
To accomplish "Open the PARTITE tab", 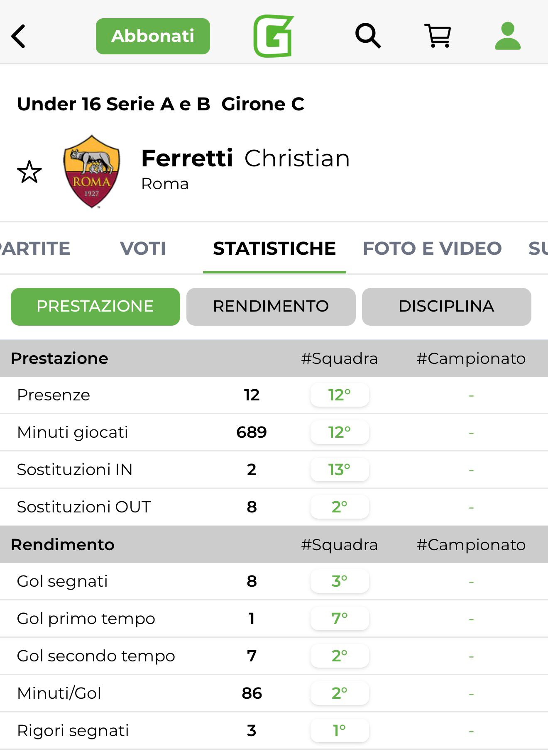I will tap(35, 249).
